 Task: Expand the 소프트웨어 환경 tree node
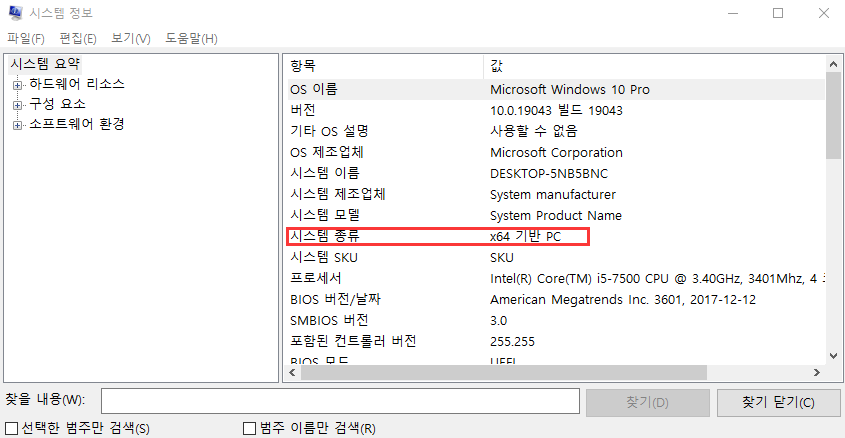(17, 125)
